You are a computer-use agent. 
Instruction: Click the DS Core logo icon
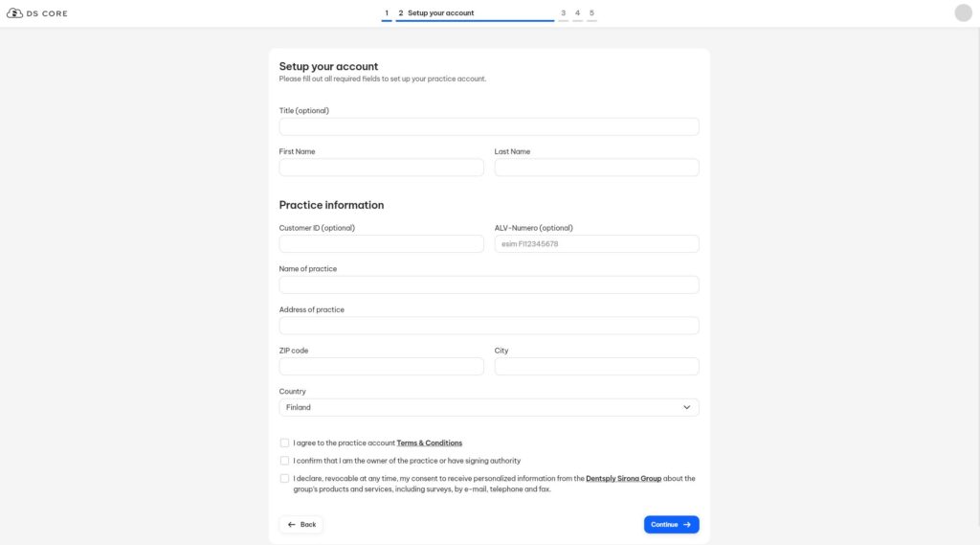[x=14, y=13]
